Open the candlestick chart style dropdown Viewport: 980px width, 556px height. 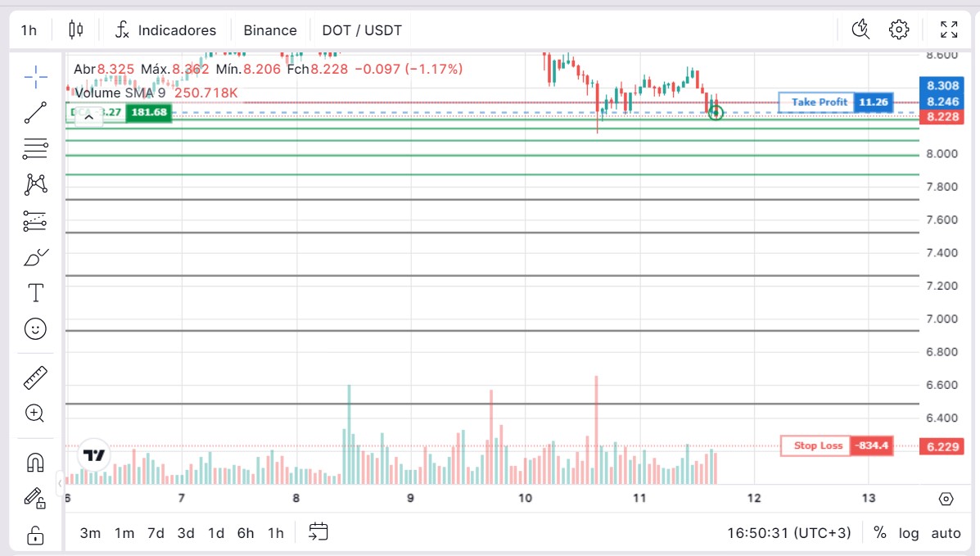(76, 30)
